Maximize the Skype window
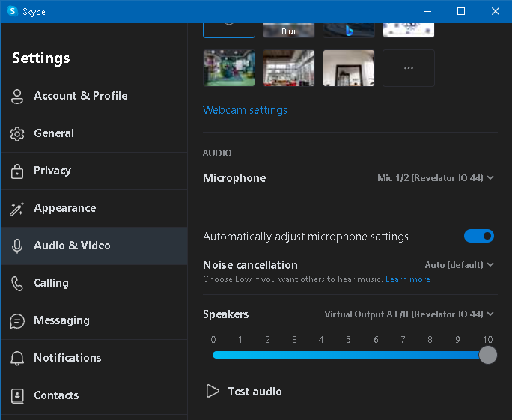512x420 pixels. click(x=461, y=11)
